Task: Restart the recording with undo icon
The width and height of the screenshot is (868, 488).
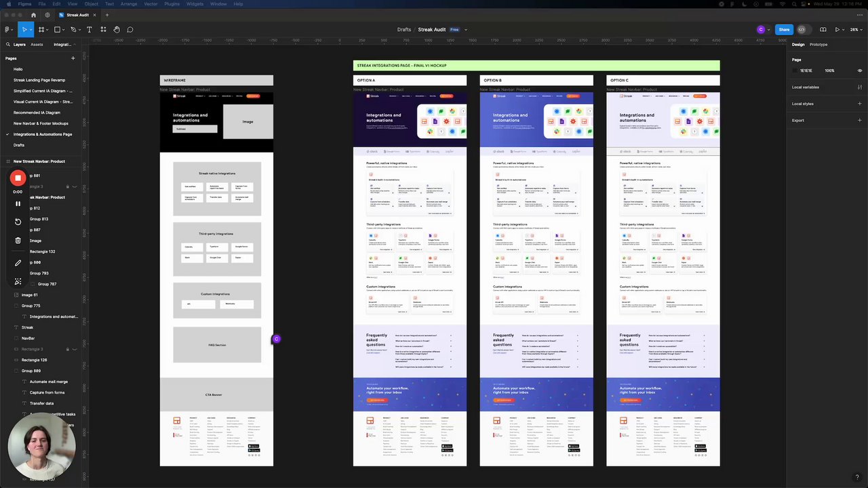Action: 18,222
